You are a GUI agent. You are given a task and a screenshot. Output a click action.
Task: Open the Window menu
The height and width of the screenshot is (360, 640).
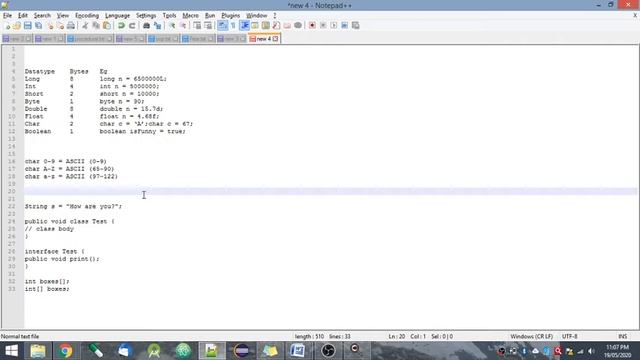click(256, 16)
